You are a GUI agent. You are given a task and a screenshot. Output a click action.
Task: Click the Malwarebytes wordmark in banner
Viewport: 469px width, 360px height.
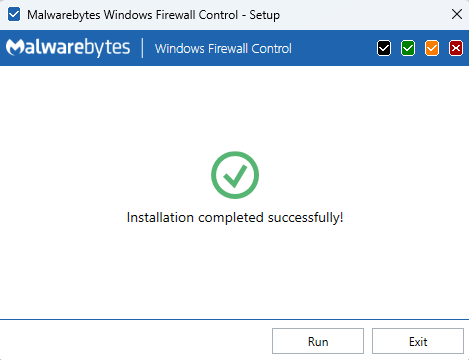pos(68,47)
